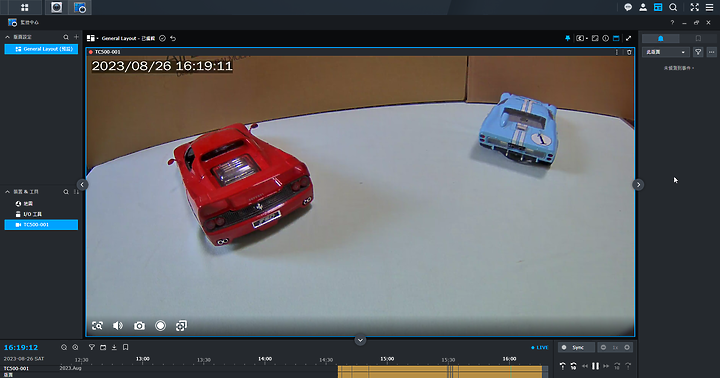This screenshot has height=378, width=720.
Task: Open the camera view in new window
Action: click(181, 326)
